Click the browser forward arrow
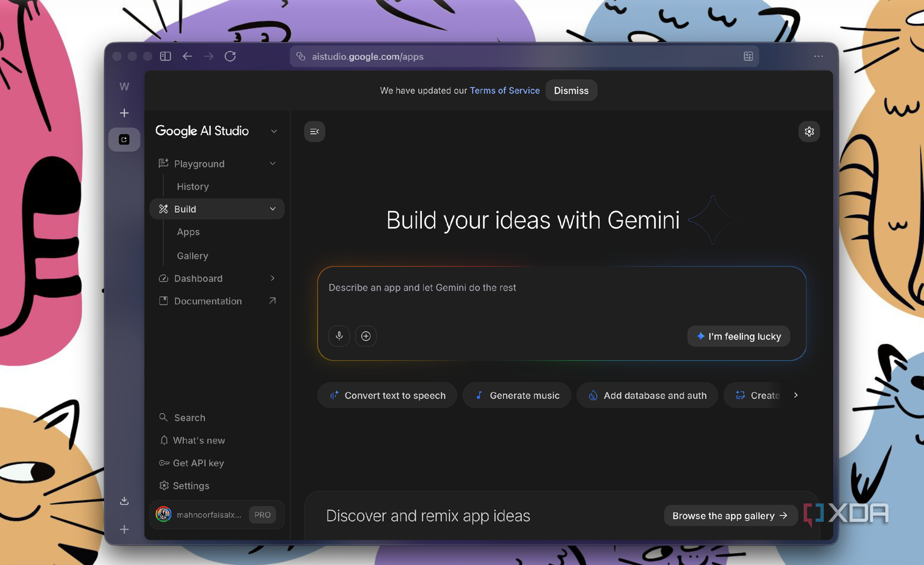The image size is (924, 565). [x=208, y=56]
